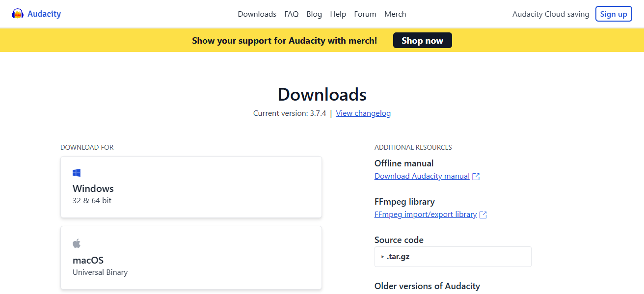Click external-link icon beside Download Audacity manual

(476, 177)
